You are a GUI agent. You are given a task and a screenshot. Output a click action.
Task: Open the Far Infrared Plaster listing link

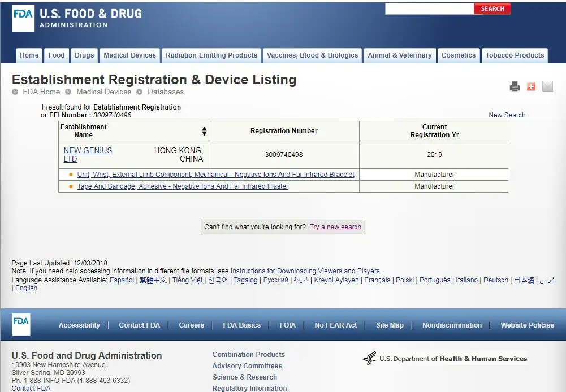[183, 186]
